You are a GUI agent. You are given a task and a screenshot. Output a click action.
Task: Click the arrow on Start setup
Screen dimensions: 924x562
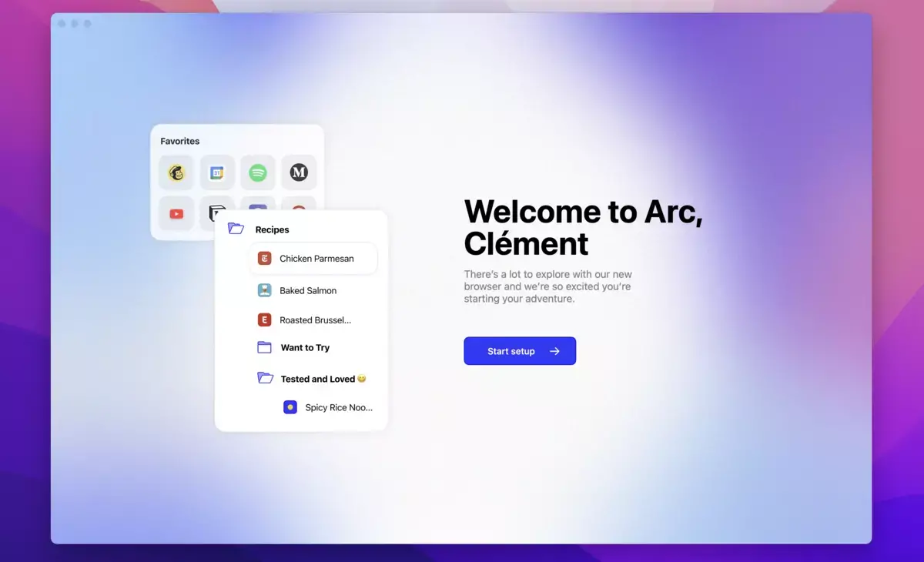554,351
